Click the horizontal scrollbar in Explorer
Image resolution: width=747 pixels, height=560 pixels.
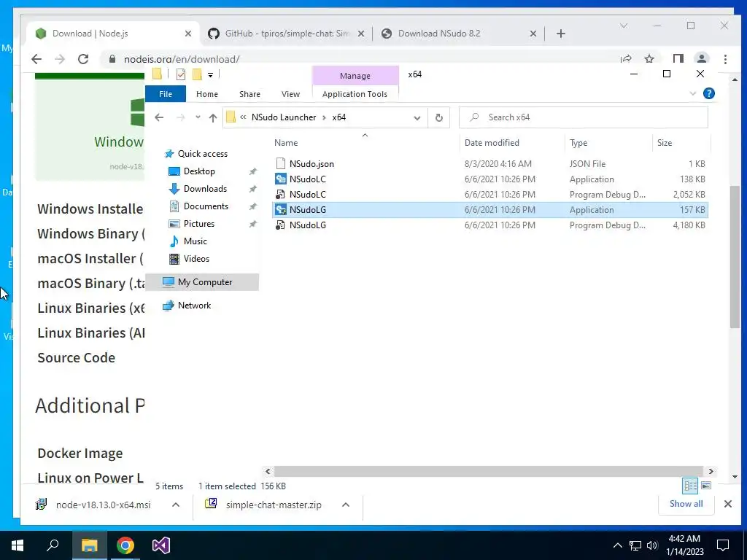(x=488, y=471)
